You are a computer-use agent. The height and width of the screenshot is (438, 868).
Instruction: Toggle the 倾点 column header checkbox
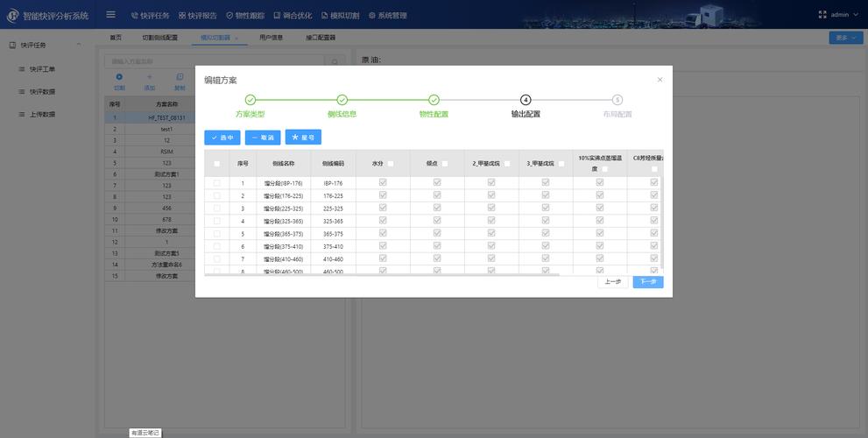click(445, 163)
